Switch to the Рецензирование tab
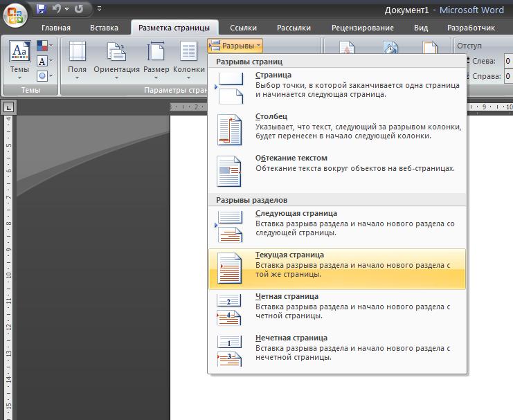513x420 pixels. click(362, 28)
